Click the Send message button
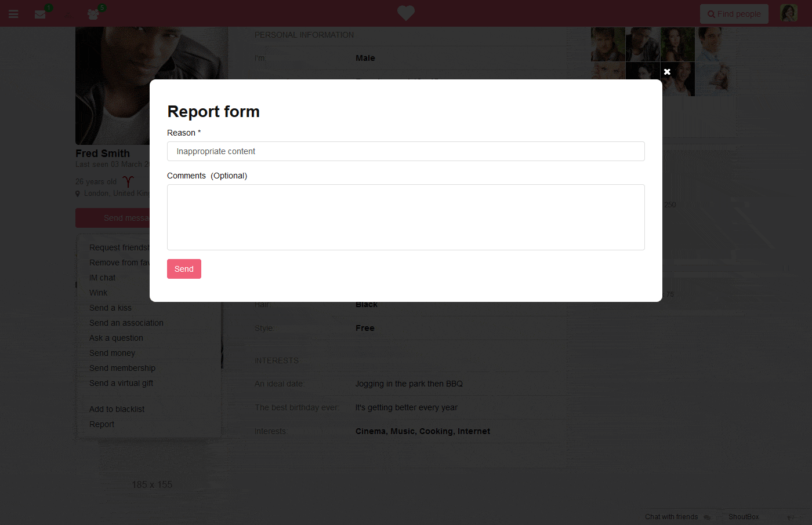This screenshot has height=525, width=812. tap(113, 218)
